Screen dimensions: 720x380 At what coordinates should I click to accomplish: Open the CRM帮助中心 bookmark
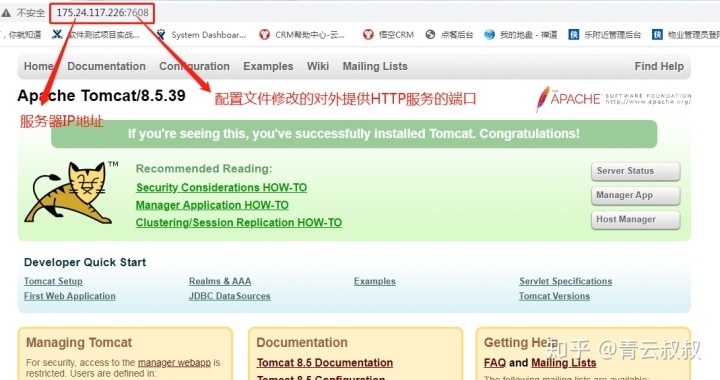302,35
